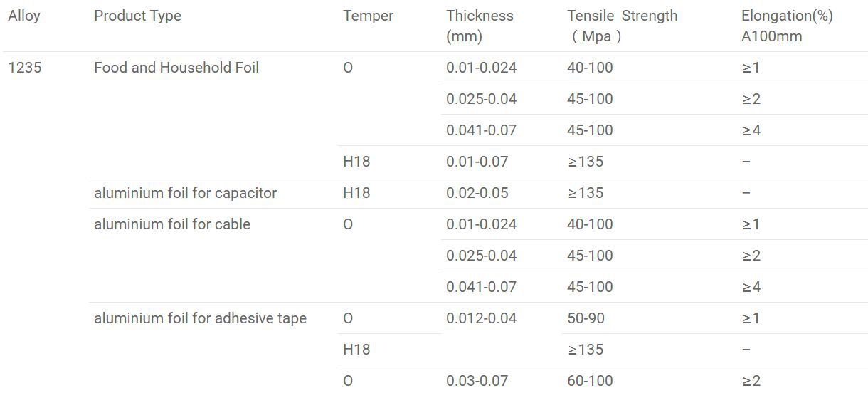Click the 1235 alloy cell
This screenshot has height=398, width=868.
click(x=25, y=68)
